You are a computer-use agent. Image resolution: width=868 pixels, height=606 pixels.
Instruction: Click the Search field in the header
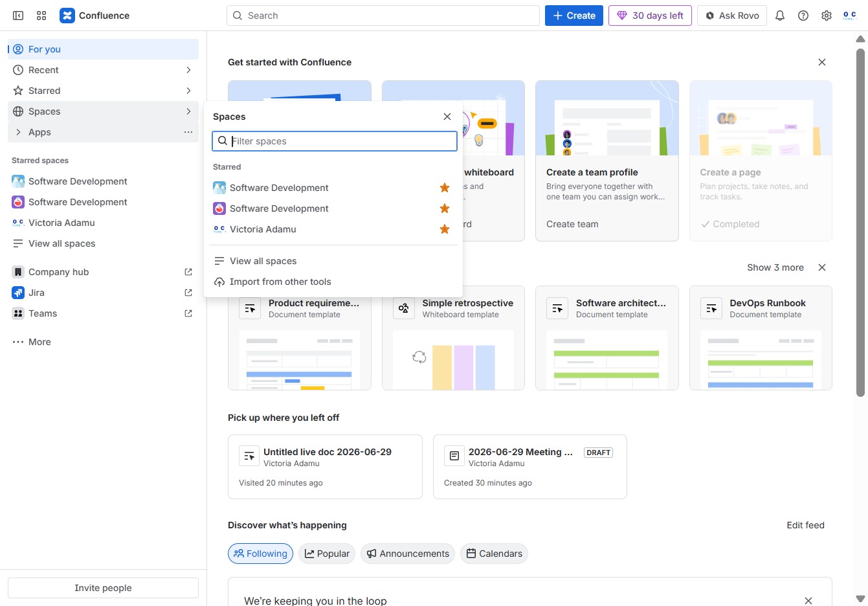(x=383, y=16)
